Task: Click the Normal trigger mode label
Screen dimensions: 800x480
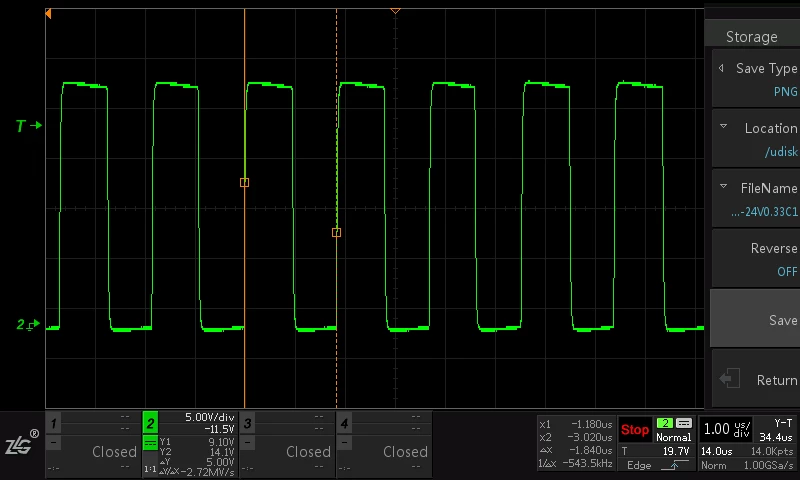Action: pyautogui.click(x=673, y=437)
